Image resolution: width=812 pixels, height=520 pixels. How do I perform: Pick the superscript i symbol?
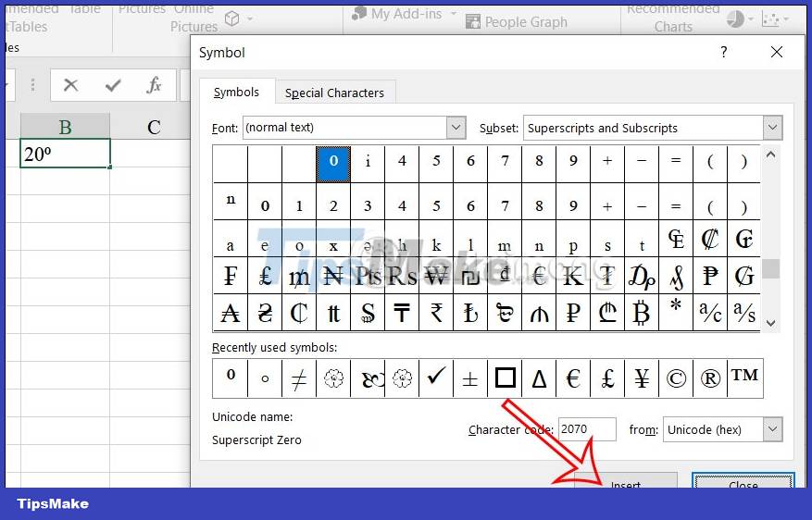click(x=368, y=164)
